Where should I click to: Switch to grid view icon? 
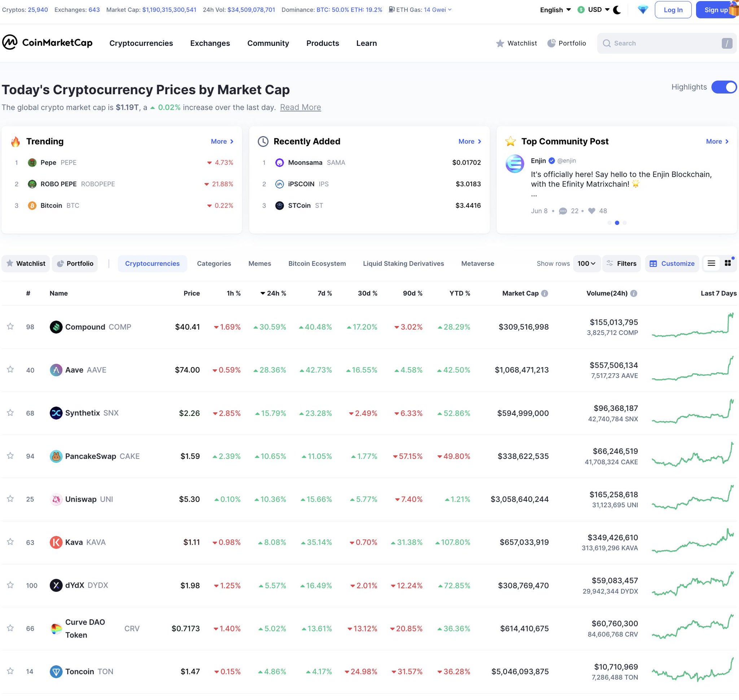(727, 264)
